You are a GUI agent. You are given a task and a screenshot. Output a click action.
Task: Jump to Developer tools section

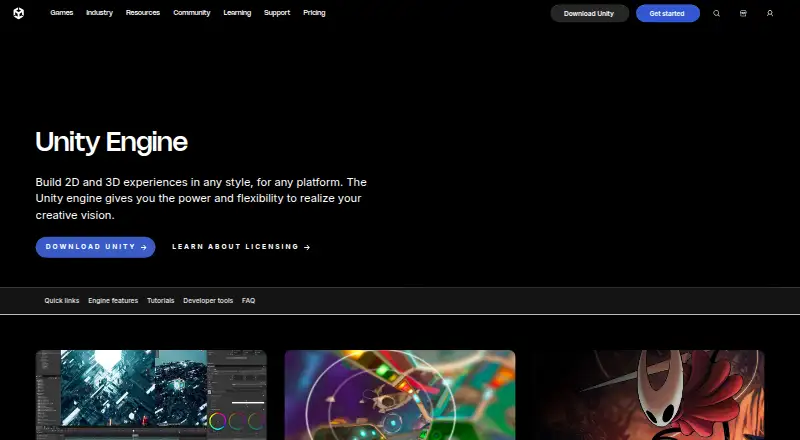coord(208,301)
